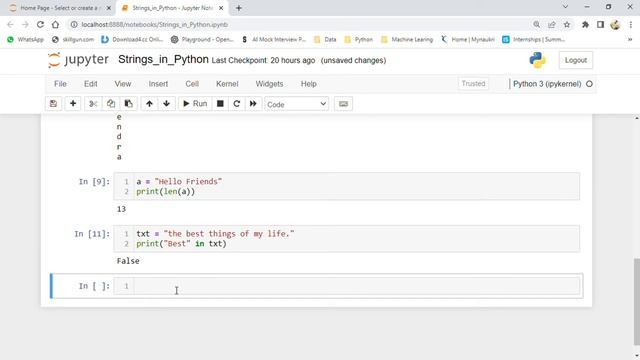The width and height of the screenshot is (640, 360).
Task: Open the Python bookmarks folder
Action: pyautogui.click(x=359, y=39)
